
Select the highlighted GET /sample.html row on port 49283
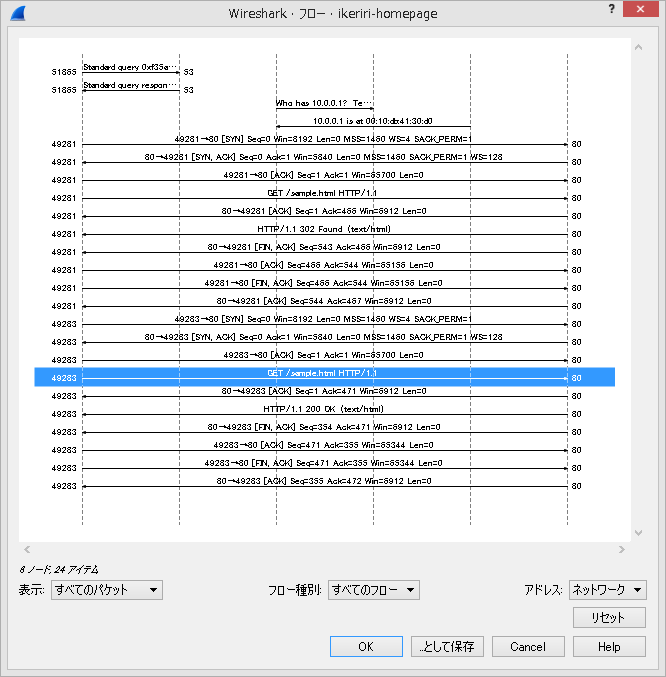tap(325, 377)
